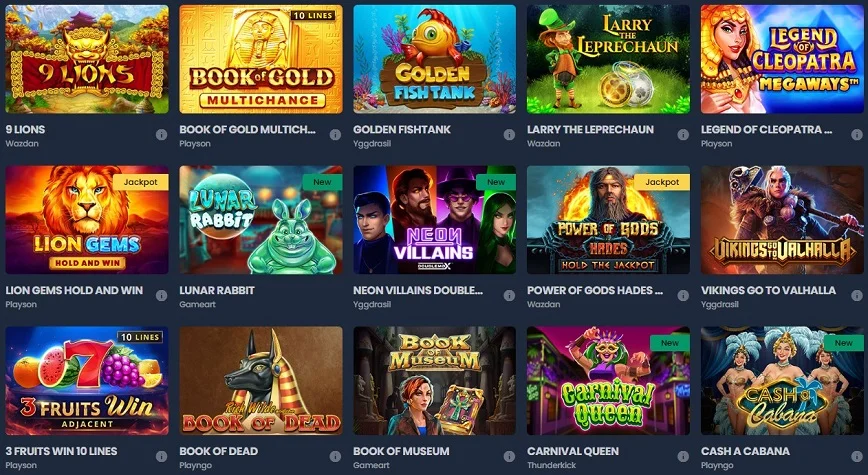Select Legend of Cleopatra Megaways thumbnail

pos(782,59)
